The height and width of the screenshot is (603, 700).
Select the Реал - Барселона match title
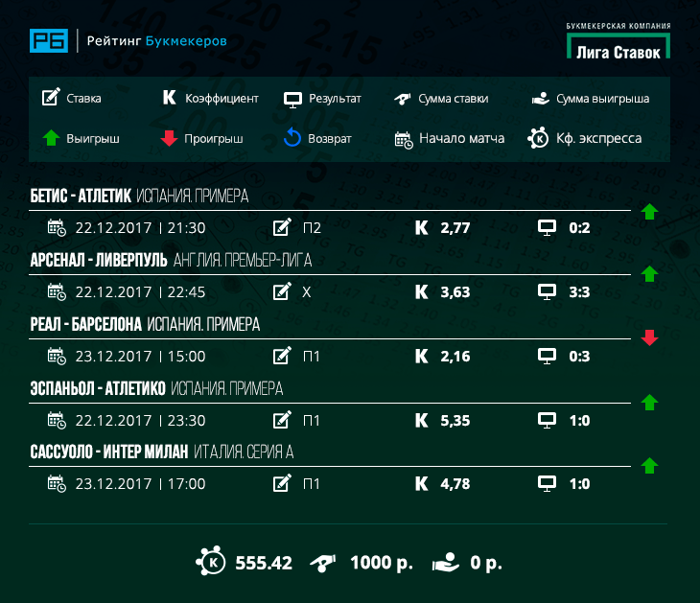tap(86, 324)
